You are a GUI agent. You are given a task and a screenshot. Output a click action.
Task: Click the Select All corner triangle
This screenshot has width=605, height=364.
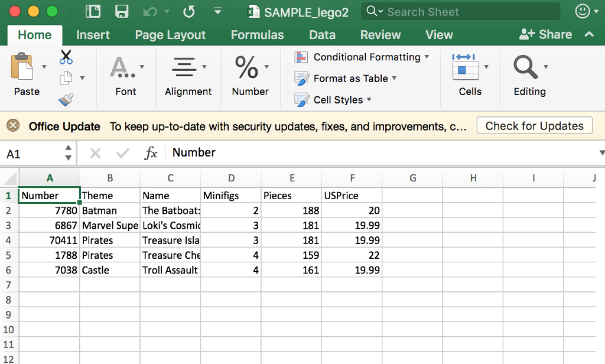coord(10,178)
